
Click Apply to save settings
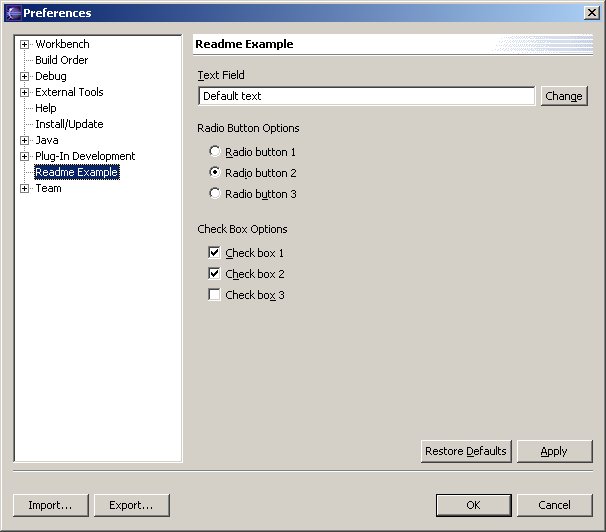point(554,451)
